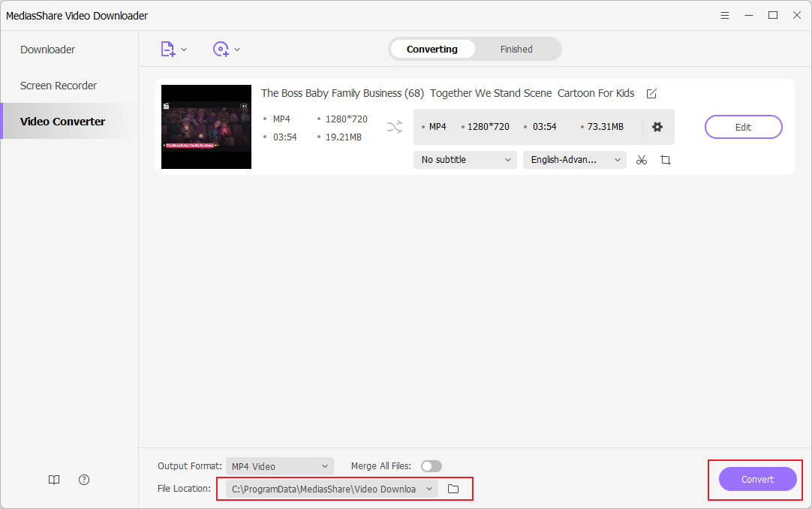Open the English-Advan... audio track dropdown

[575, 160]
